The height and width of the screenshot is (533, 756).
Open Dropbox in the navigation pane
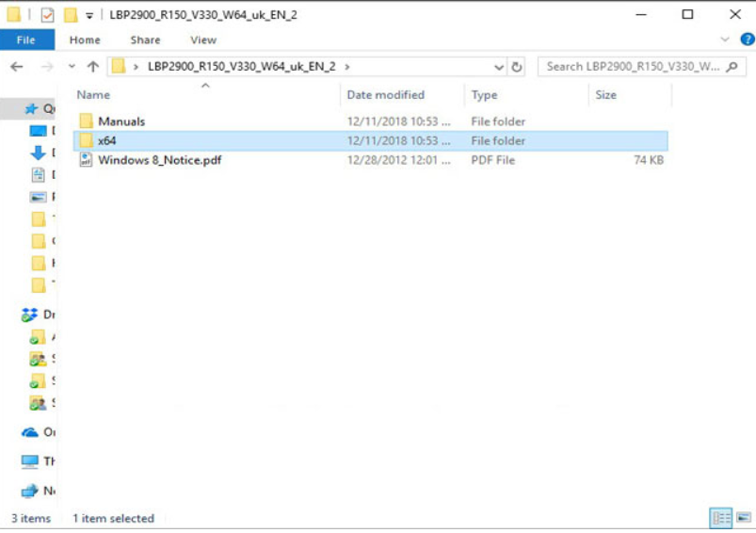[x=30, y=315]
